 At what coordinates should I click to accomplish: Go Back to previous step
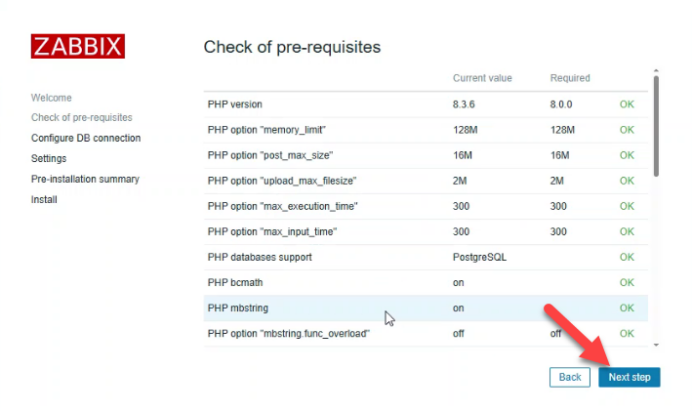click(x=569, y=377)
